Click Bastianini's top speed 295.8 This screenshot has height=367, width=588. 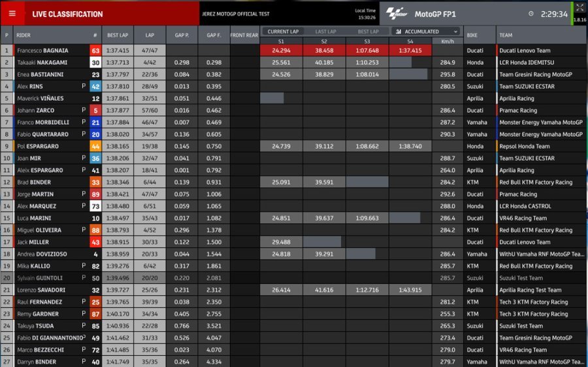[448, 75]
